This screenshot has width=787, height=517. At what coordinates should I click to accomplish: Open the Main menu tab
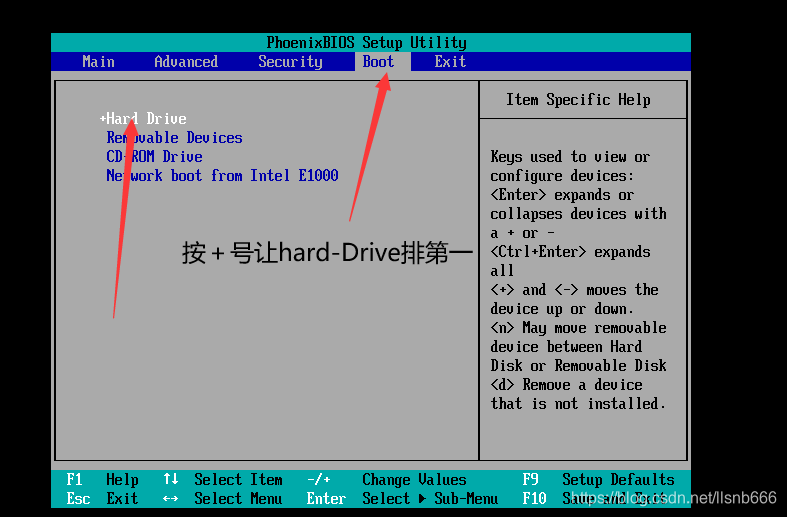98,62
